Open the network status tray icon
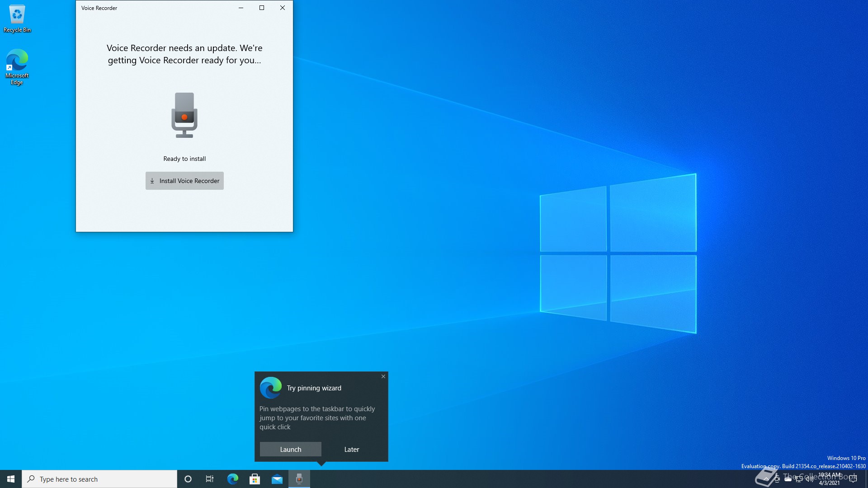This screenshot has width=868, height=488. pos(799,479)
